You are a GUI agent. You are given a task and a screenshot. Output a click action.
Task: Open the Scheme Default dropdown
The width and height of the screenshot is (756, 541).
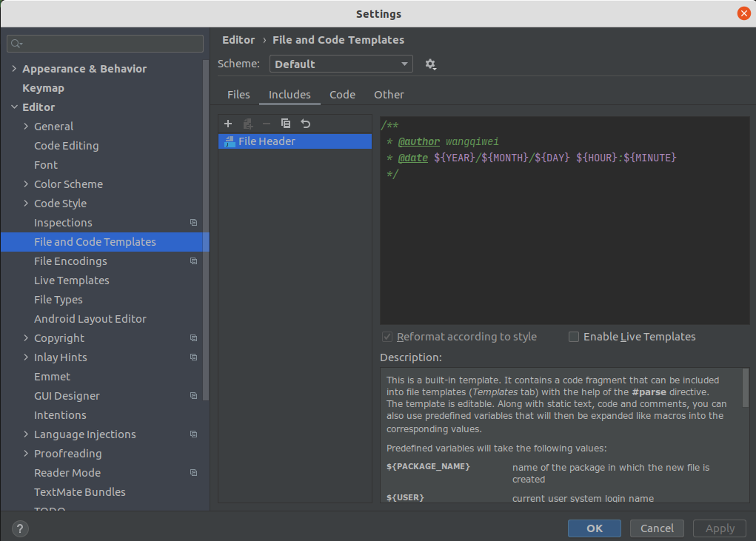pyautogui.click(x=341, y=64)
